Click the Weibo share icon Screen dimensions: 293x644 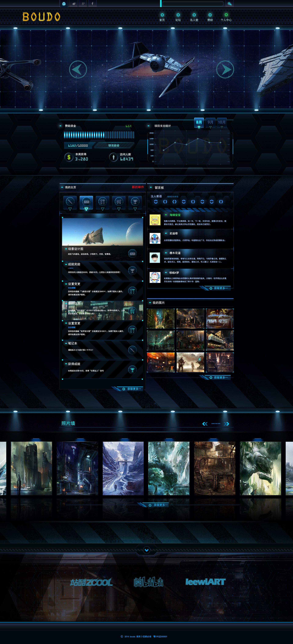74,4
